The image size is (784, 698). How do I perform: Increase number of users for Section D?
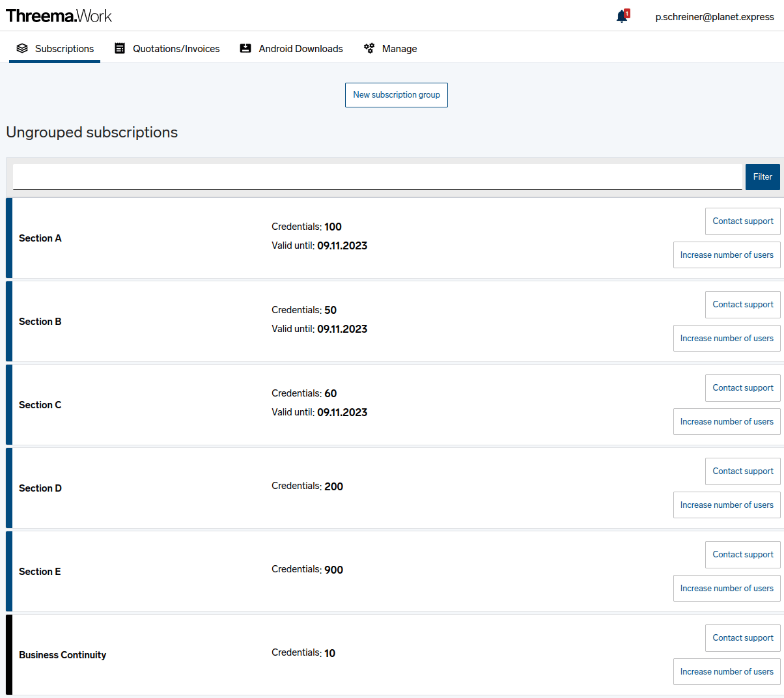[727, 505]
